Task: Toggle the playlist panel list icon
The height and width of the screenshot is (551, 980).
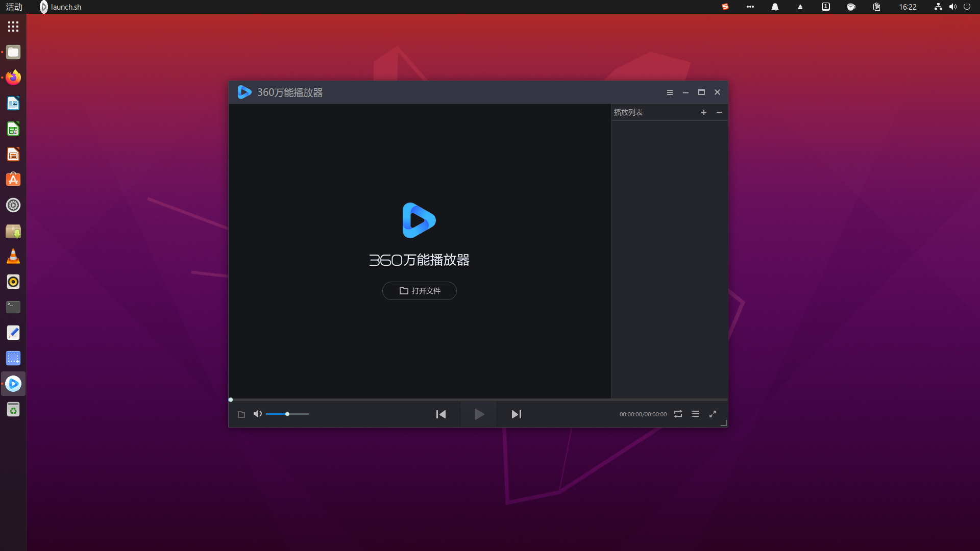Action: pos(695,414)
